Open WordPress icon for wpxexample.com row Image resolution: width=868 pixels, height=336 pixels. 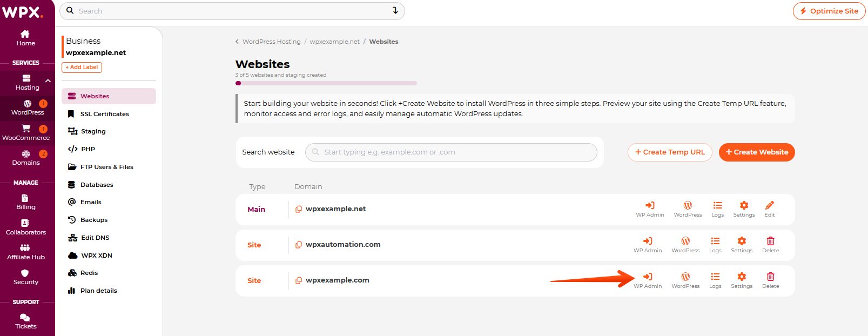(685, 280)
